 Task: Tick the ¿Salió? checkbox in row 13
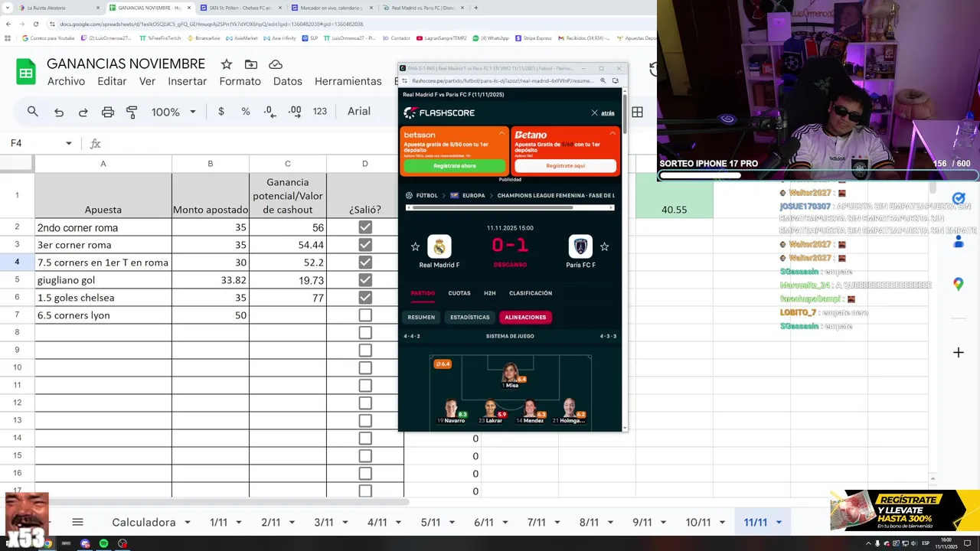tap(365, 421)
